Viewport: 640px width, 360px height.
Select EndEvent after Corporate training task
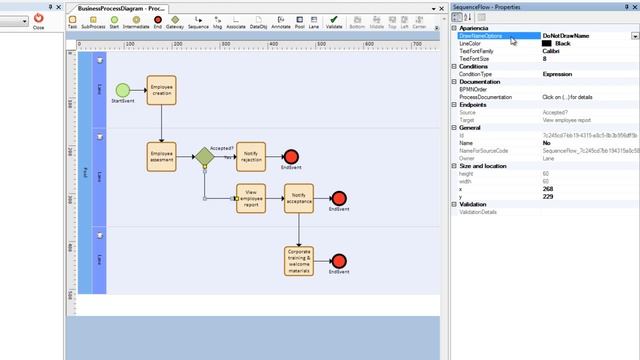click(339, 261)
